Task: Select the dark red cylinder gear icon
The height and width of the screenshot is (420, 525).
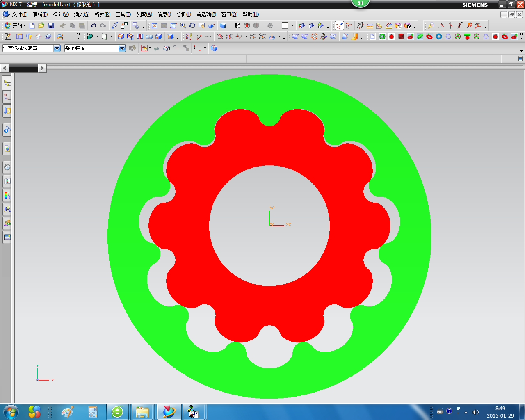Action: (401, 37)
